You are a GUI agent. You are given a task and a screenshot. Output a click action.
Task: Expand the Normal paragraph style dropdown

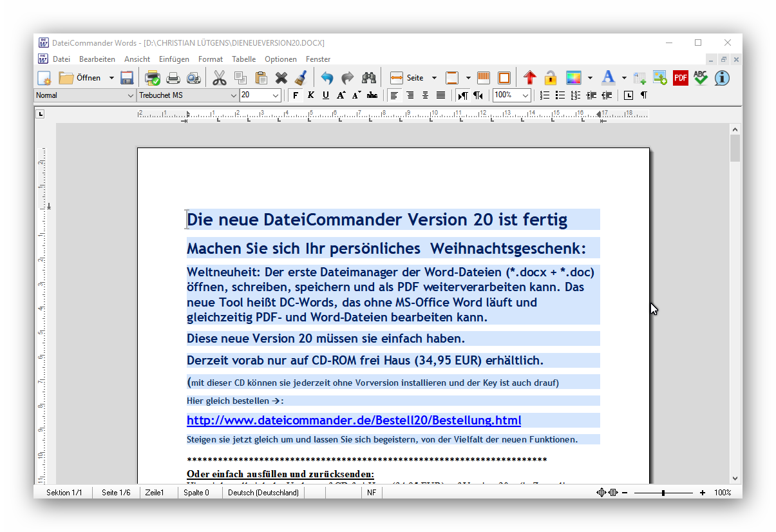click(131, 95)
